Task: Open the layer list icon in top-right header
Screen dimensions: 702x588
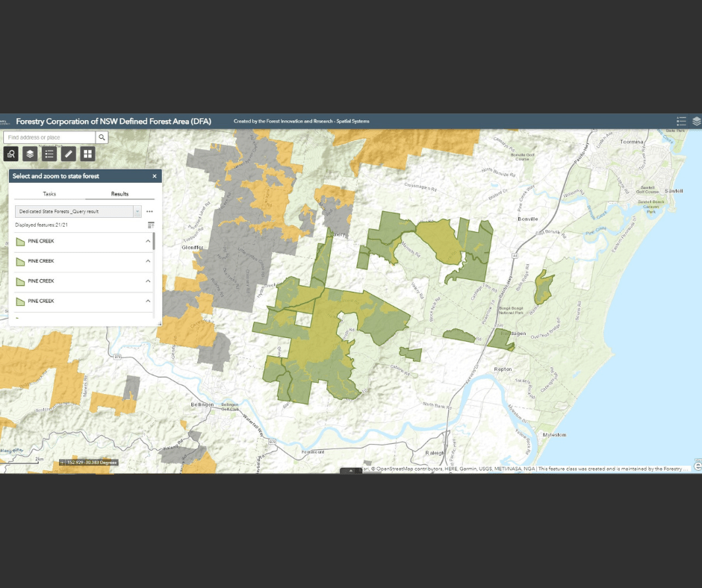Action: pos(696,121)
